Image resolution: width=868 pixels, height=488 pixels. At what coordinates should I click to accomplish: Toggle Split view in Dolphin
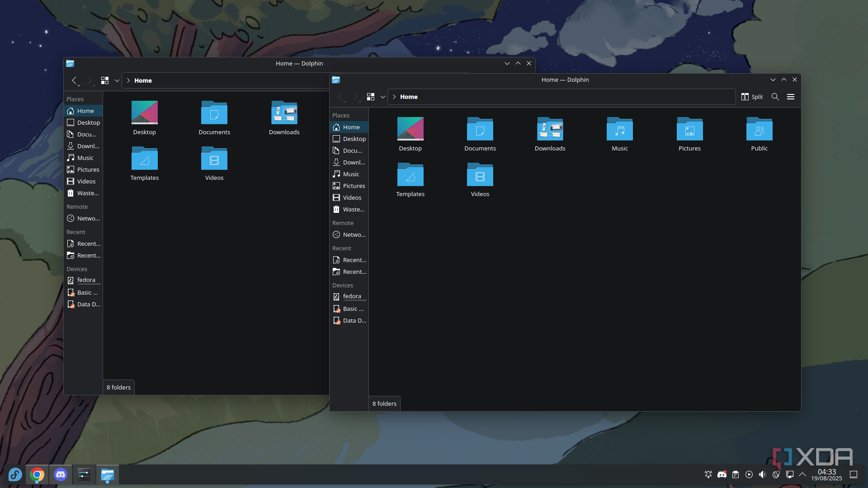[x=752, y=97]
